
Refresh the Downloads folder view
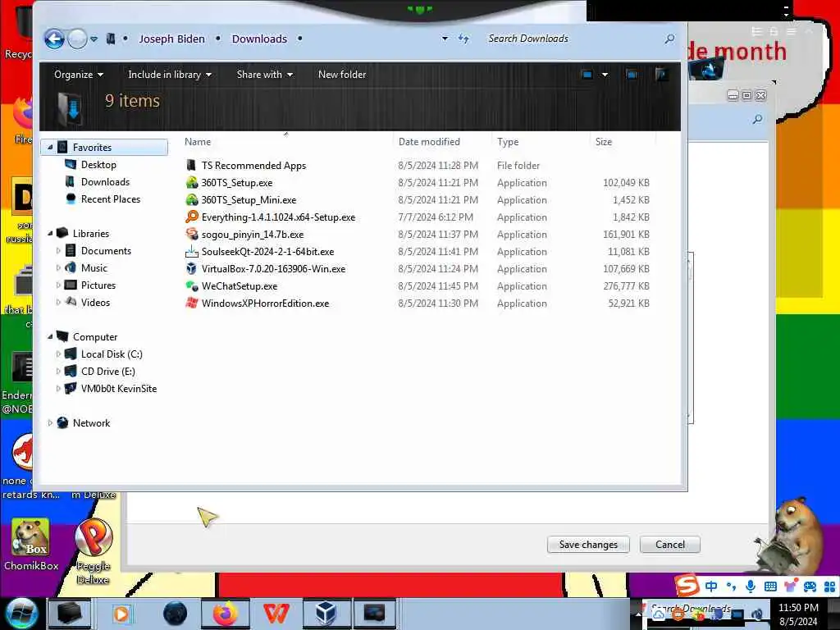[463, 39]
